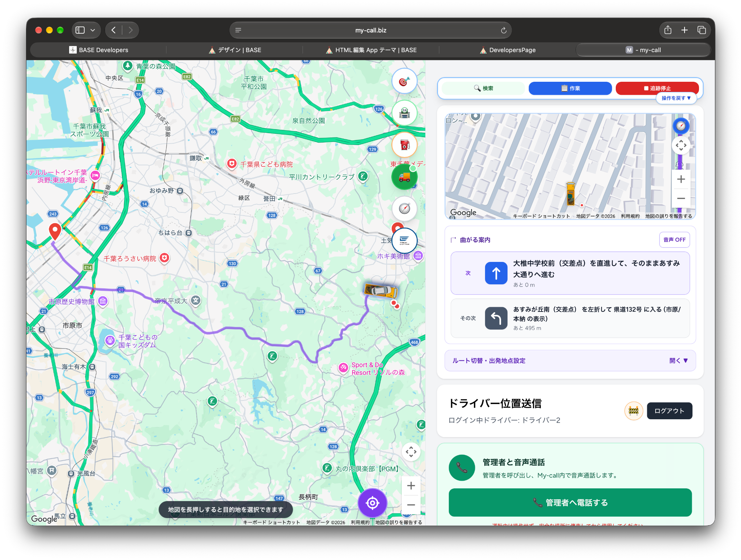
Task: Open 利用規約 link on main map
Action: pyautogui.click(x=360, y=522)
